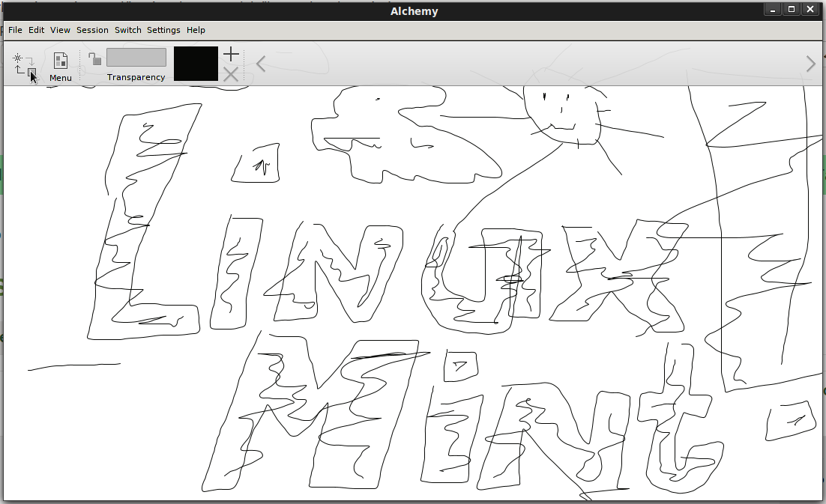
Task: Close the Alchemy window
Action: 810,10
